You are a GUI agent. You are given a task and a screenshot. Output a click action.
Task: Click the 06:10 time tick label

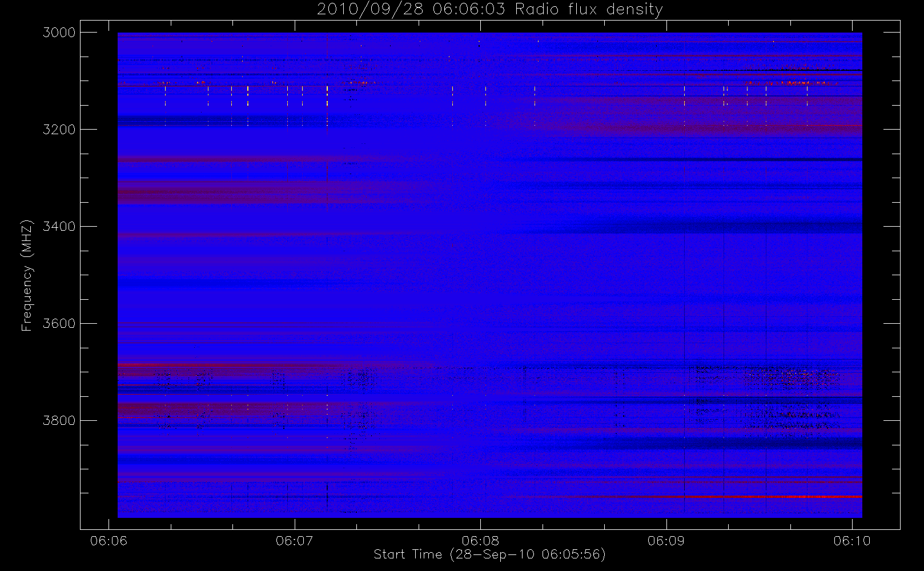point(852,541)
